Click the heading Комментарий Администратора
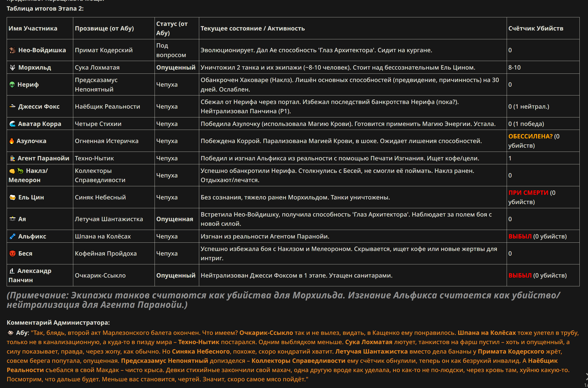 58,323
